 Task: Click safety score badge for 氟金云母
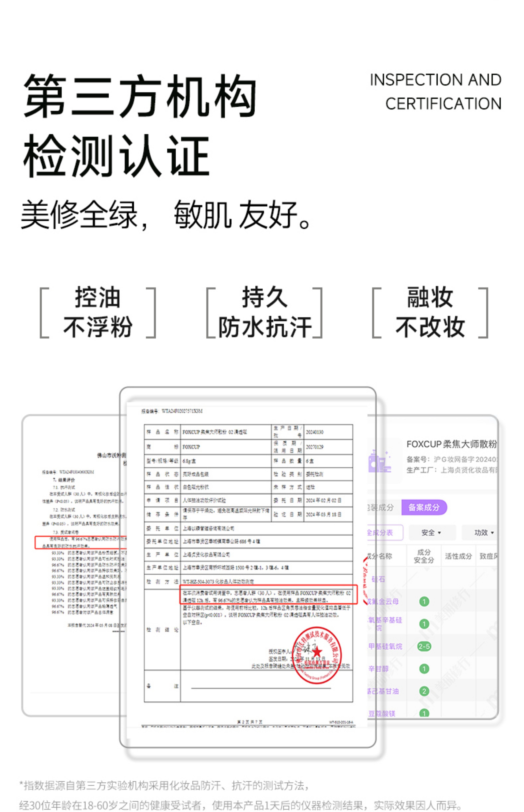point(424,602)
